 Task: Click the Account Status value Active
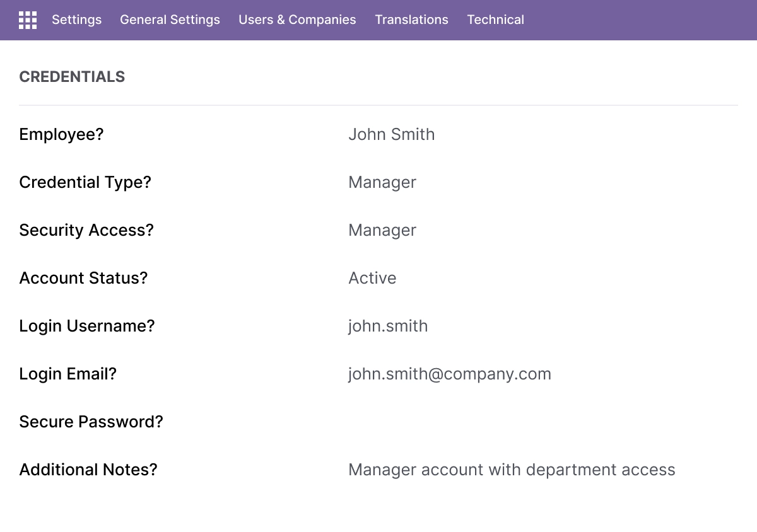[372, 278]
